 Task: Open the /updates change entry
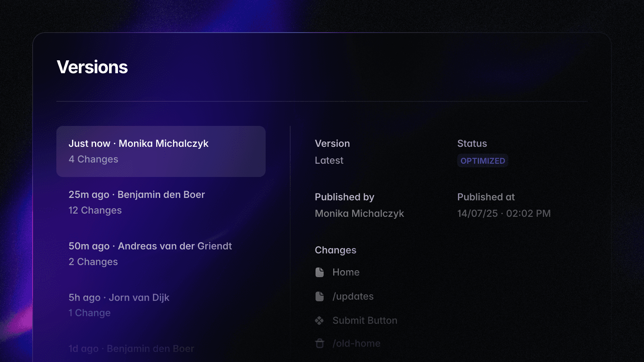(x=353, y=296)
